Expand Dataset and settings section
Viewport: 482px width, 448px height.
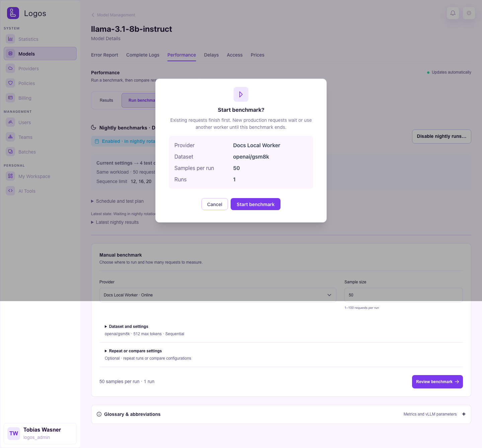click(x=127, y=327)
